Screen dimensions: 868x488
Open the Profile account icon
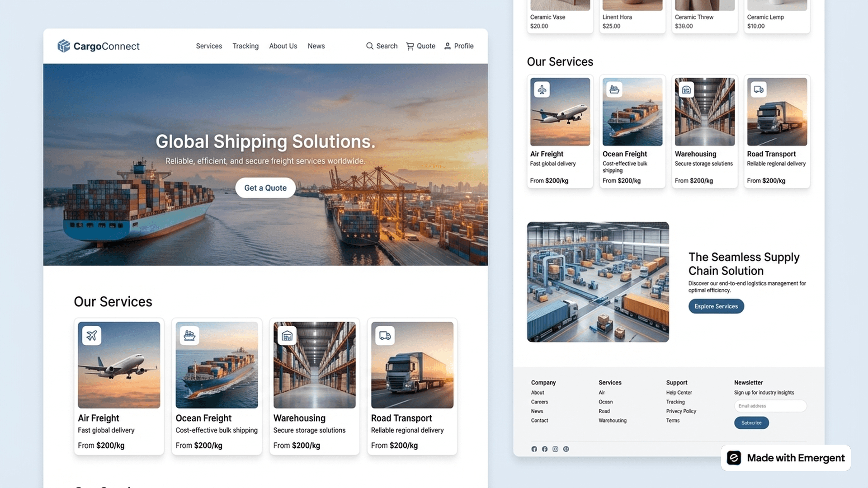447,46
